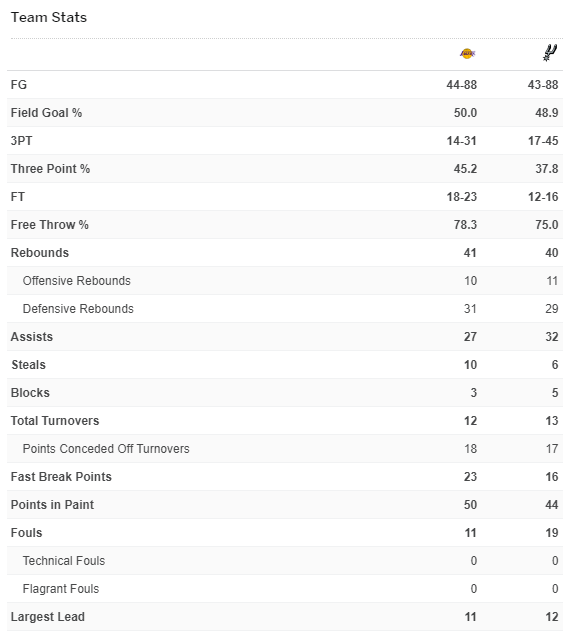The width and height of the screenshot is (570, 637).
Task: Click the Spurs team logo icon
Action: pyautogui.click(x=550, y=53)
